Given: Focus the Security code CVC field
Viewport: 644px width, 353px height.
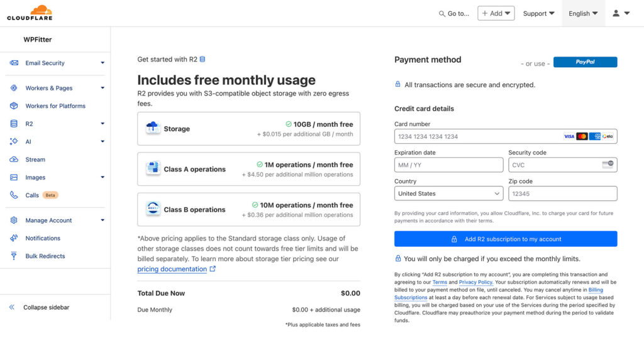Looking at the screenshot, I should 553,165.
